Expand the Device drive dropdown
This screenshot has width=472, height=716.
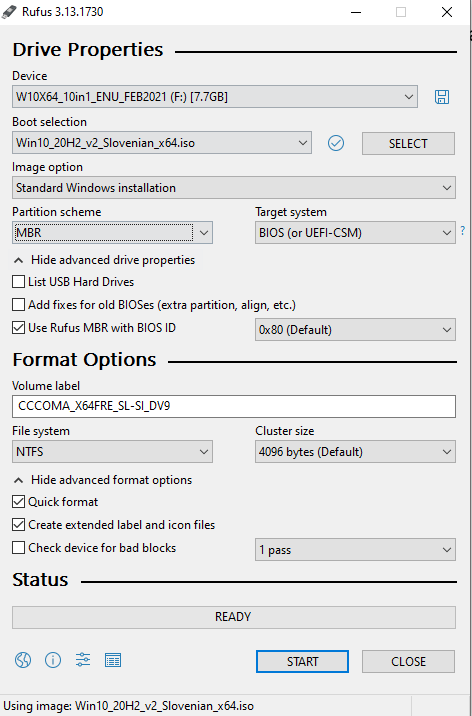pyautogui.click(x=215, y=97)
